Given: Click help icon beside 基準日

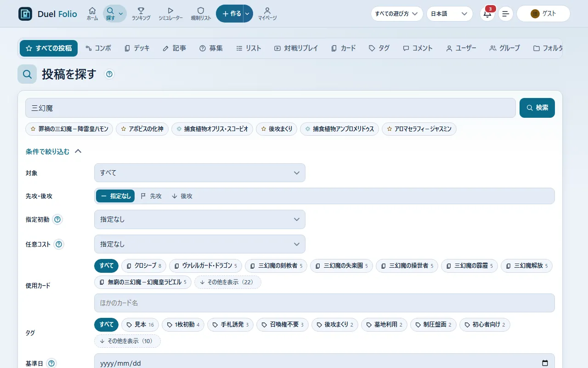Looking at the screenshot, I should (x=51, y=363).
